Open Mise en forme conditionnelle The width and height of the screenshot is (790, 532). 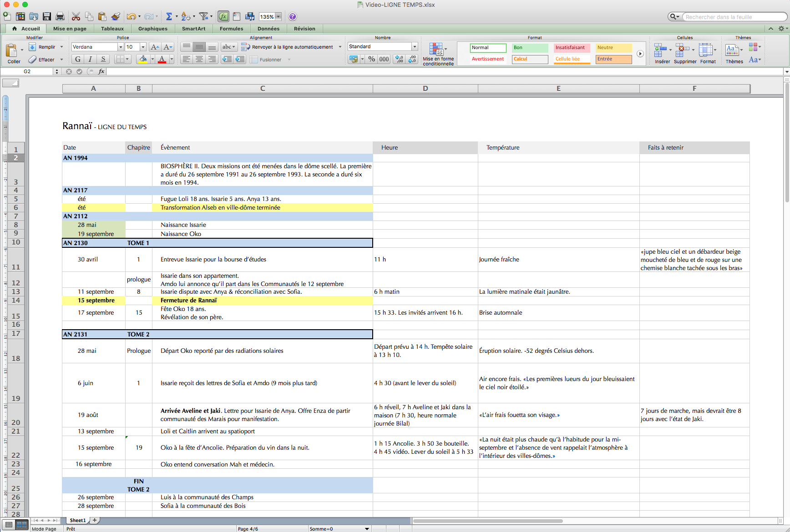(438, 54)
